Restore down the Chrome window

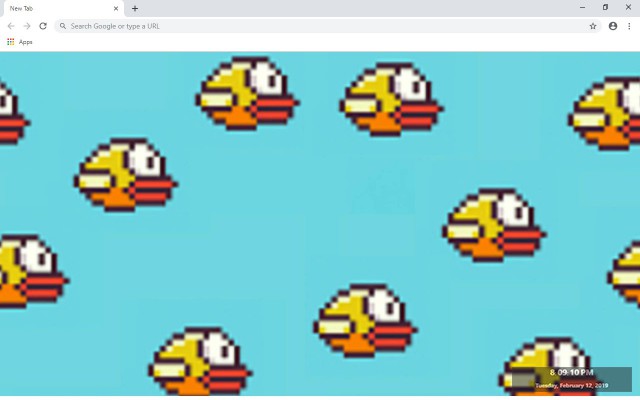pos(605,7)
